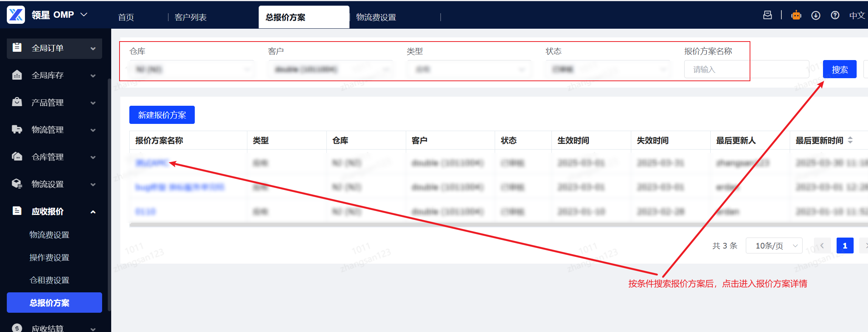Screen dimensions: 868x332
Task: Expand the 仓库管理 menu chevron
Action: tap(93, 158)
